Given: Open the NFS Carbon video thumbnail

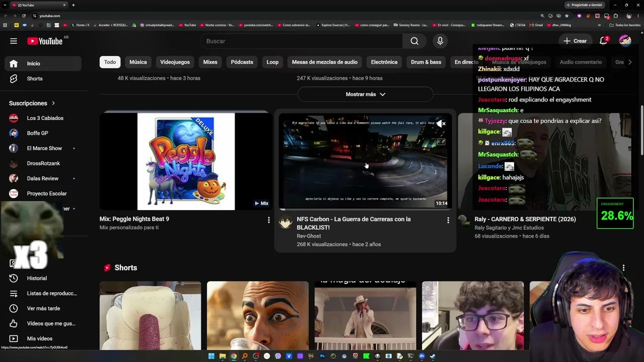Looking at the screenshot, I should coord(365,161).
